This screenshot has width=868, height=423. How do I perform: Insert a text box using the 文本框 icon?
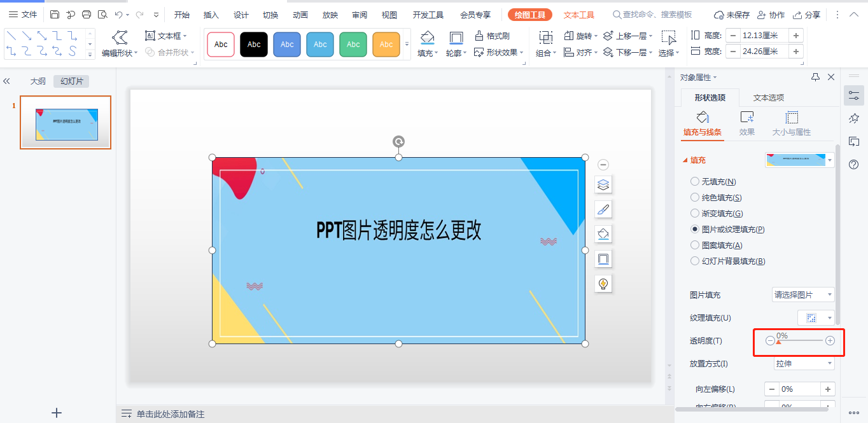click(x=164, y=36)
